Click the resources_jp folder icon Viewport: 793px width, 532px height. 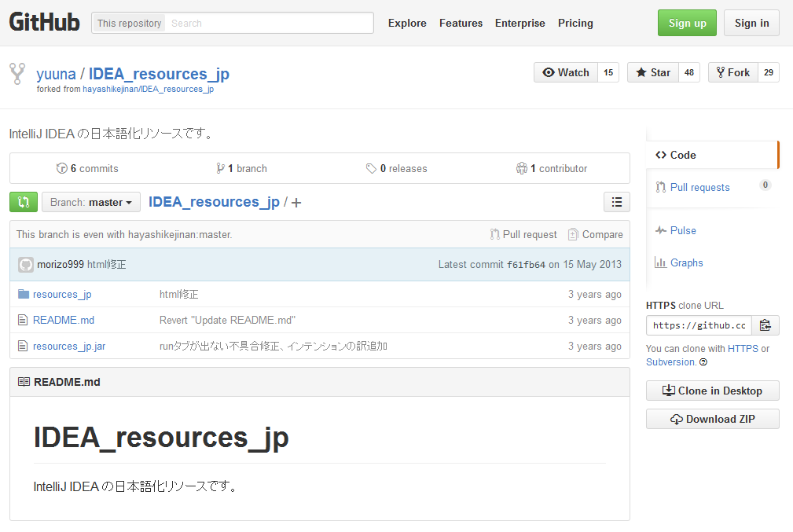coord(24,294)
